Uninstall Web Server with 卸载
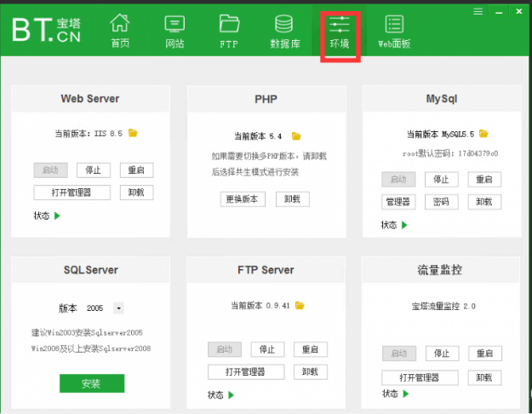This screenshot has width=532, height=414. (136, 193)
